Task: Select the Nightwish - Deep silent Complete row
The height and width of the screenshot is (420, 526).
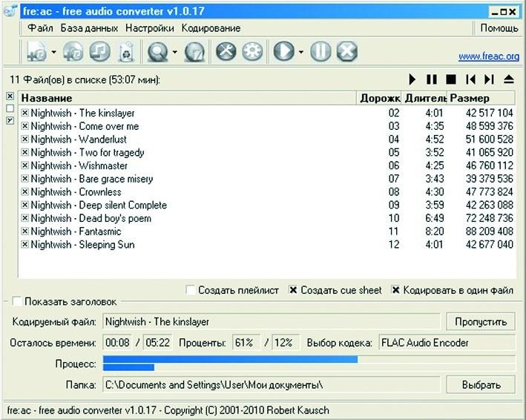Action: (267, 205)
